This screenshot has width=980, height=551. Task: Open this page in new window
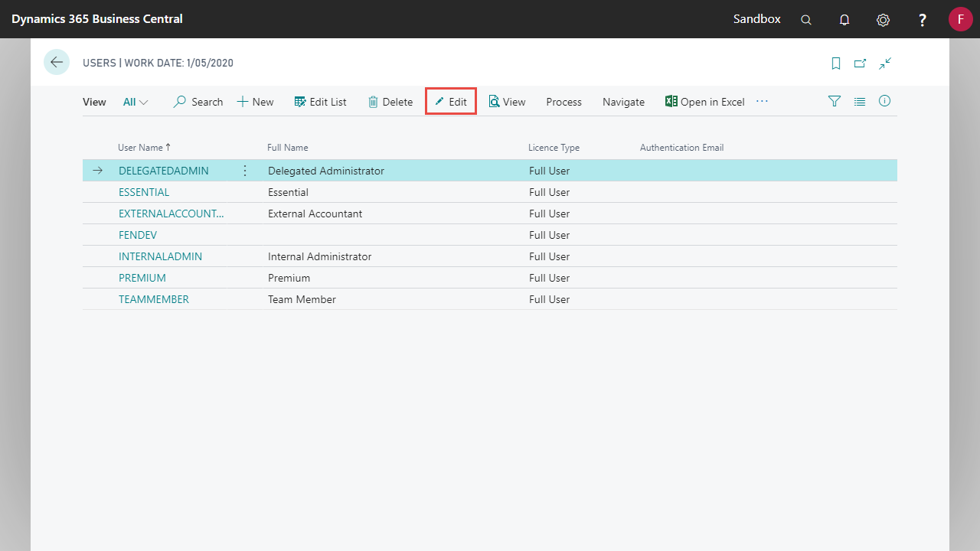coord(860,64)
